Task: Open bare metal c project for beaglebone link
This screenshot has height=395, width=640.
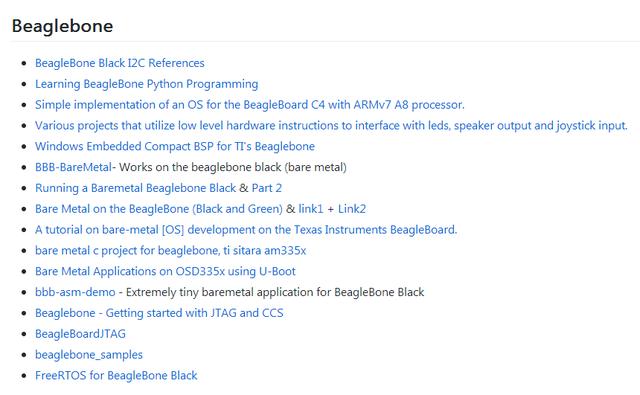Action: click(171, 251)
